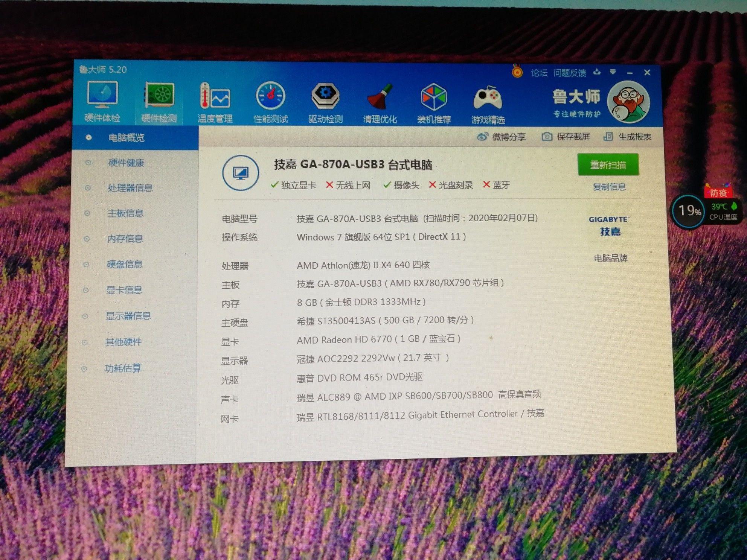The image size is (747, 560).
Task: Open 问题反馈 feedback link
Action: [x=570, y=73]
